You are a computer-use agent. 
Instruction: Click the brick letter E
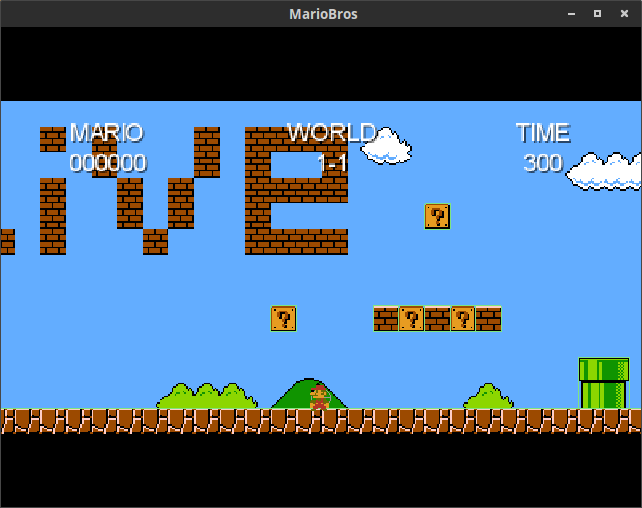pos(296,191)
